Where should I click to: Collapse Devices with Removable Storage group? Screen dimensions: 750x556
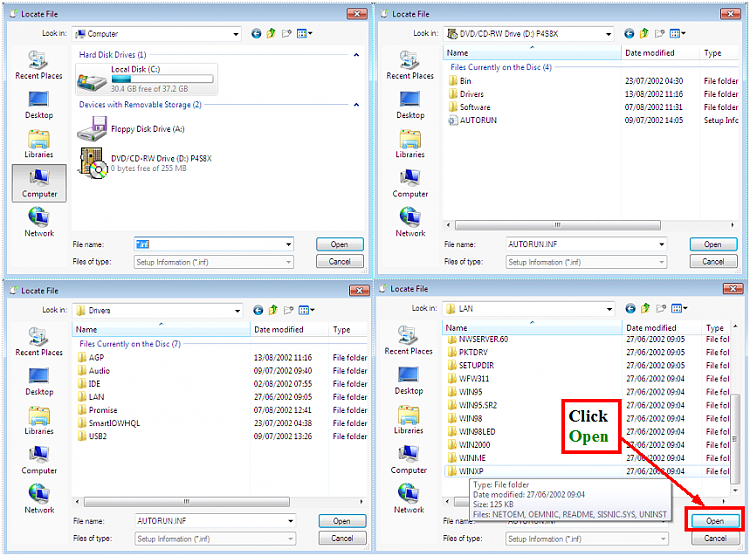click(x=356, y=105)
